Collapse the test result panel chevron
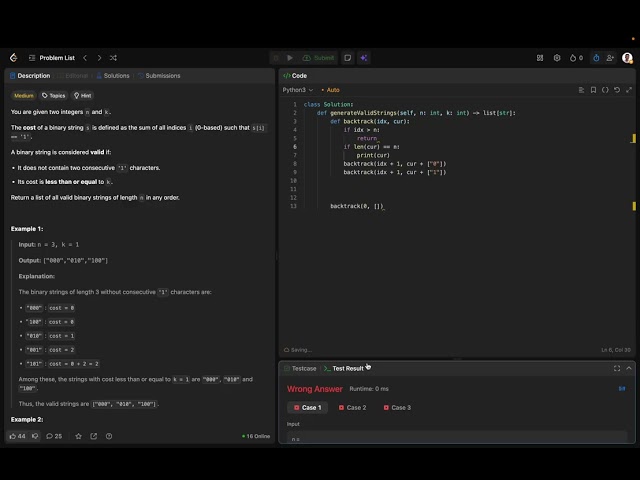 [x=629, y=368]
